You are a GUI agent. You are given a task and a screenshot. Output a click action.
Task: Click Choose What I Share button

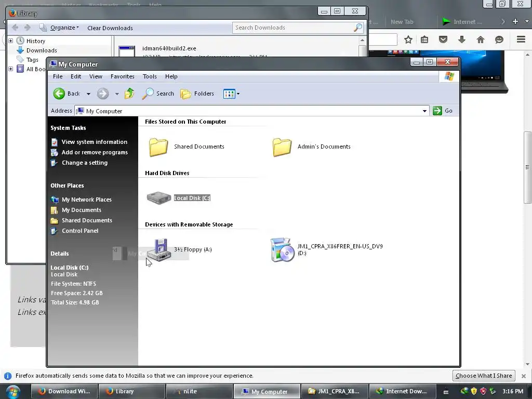484,376
